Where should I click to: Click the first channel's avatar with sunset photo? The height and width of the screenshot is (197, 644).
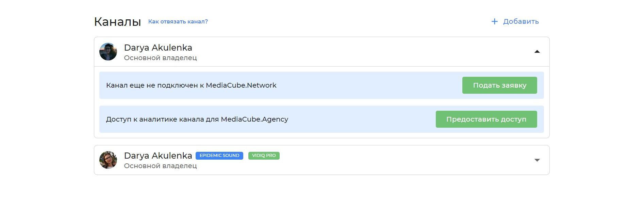pos(108,52)
